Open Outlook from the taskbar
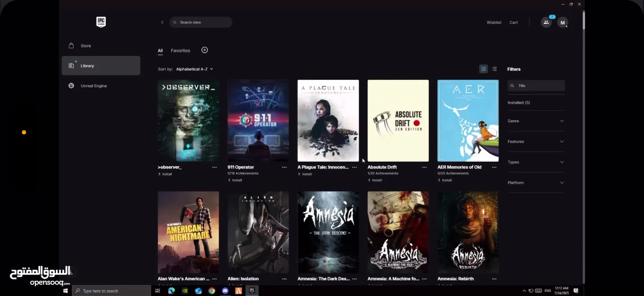This screenshot has width=644, height=296. coord(198,291)
